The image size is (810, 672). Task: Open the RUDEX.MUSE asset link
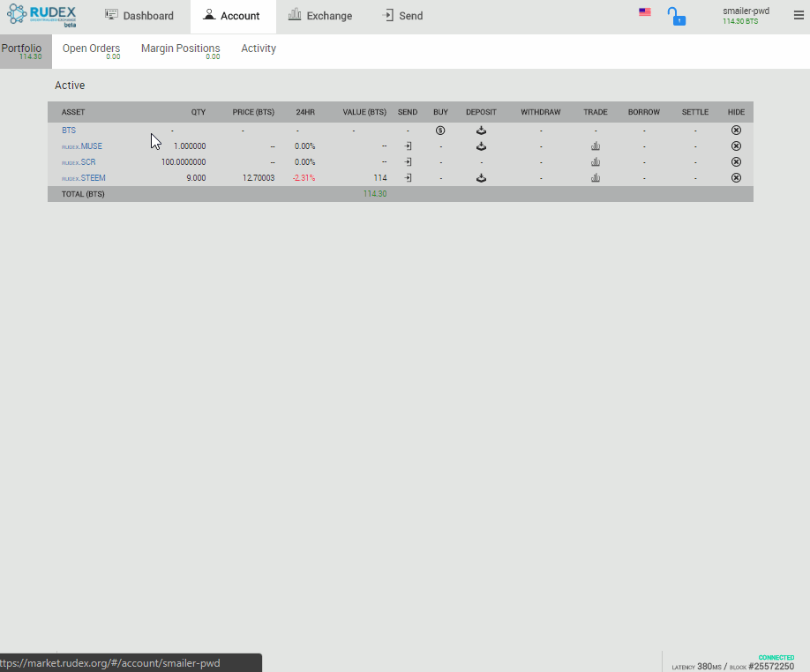coord(82,146)
